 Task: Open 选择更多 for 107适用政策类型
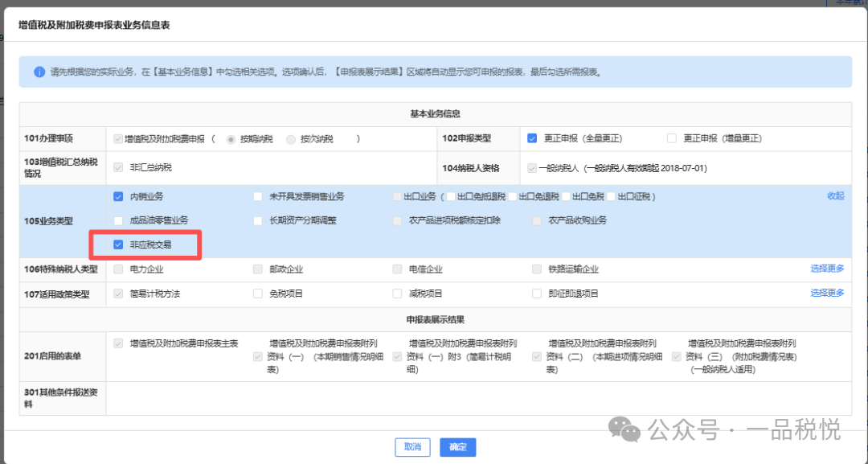click(827, 293)
